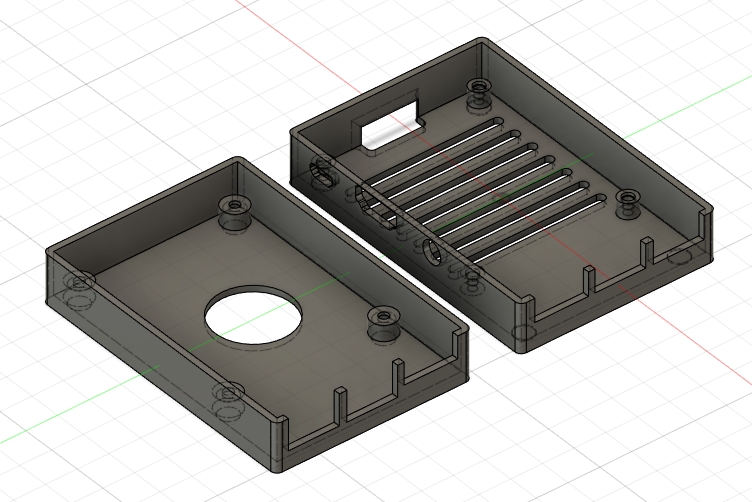Select the shortest vent slot on right case
This screenshot has width=752, height=502.
tap(535, 229)
